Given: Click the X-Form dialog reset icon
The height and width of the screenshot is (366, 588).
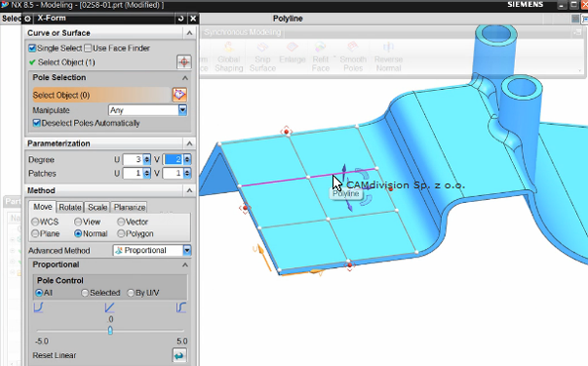Looking at the screenshot, I should click(x=181, y=18).
